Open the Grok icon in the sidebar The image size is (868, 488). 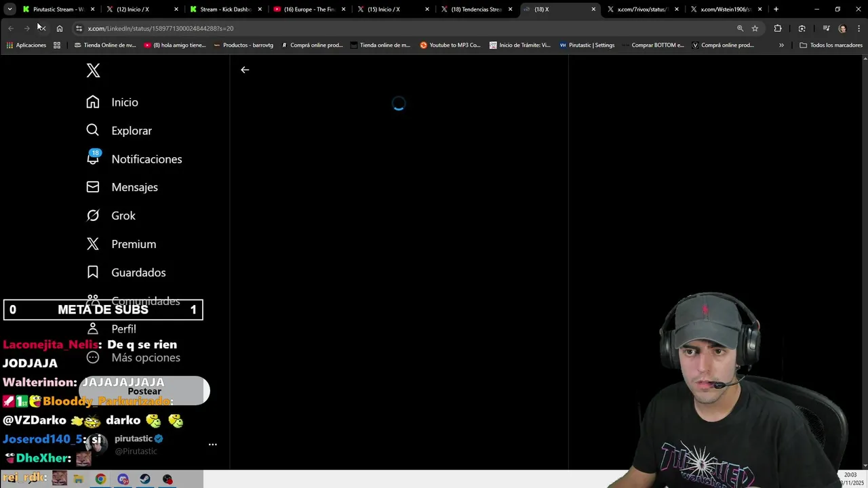[93, 216]
